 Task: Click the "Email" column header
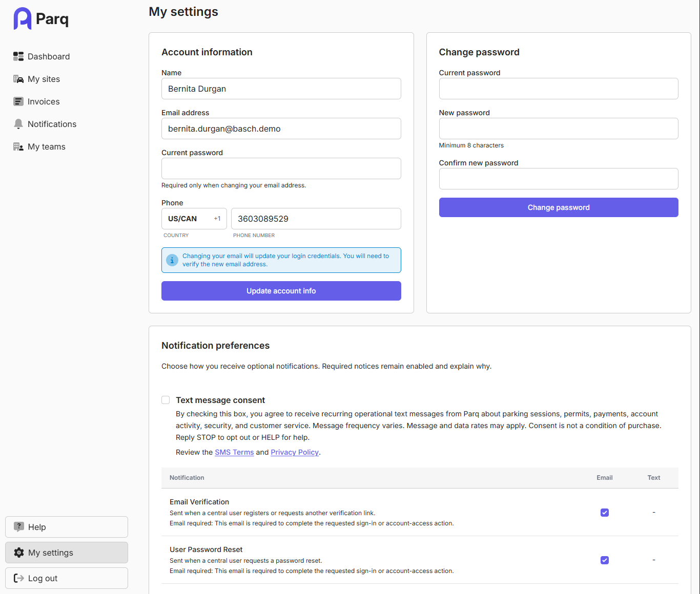pos(605,478)
